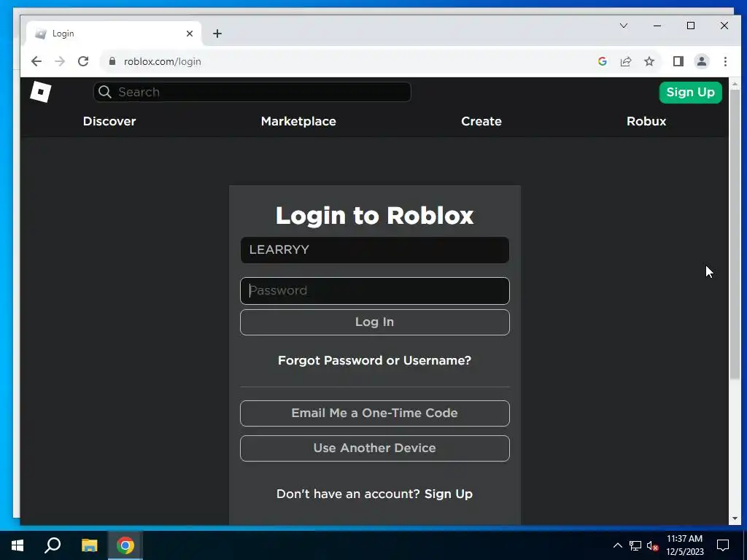Maximize the Chrome window
Screen dimensions: 747x560
tap(691, 26)
